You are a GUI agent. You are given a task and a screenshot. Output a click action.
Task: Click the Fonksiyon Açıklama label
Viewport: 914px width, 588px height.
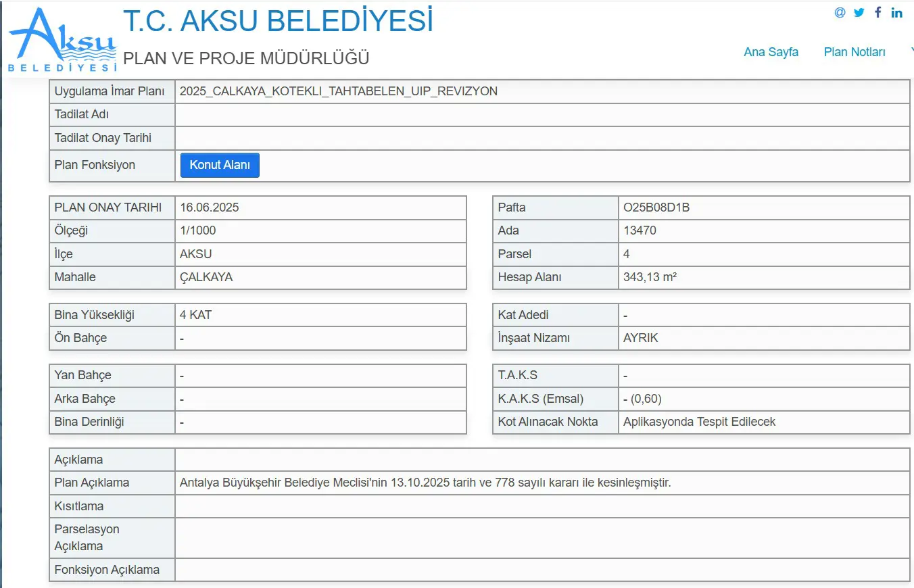pyautogui.click(x=107, y=570)
